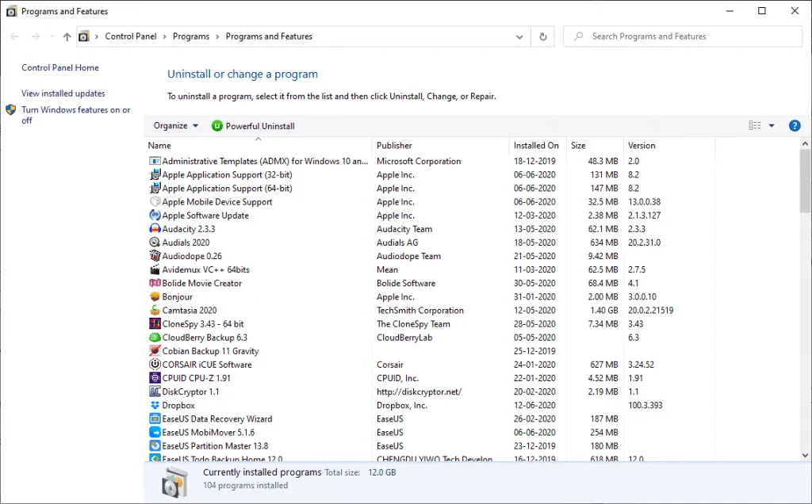812x504 pixels.
Task: Click the Apple Application Support (32-bit) icon
Action: click(155, 174)
